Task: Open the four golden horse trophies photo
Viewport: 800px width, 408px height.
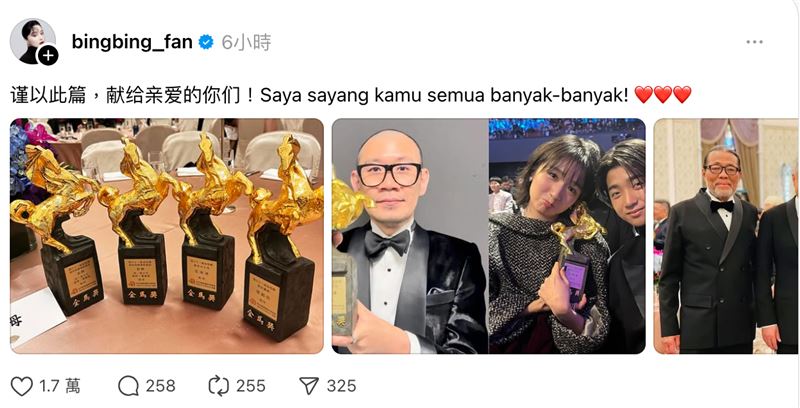Action: point(167,236)
